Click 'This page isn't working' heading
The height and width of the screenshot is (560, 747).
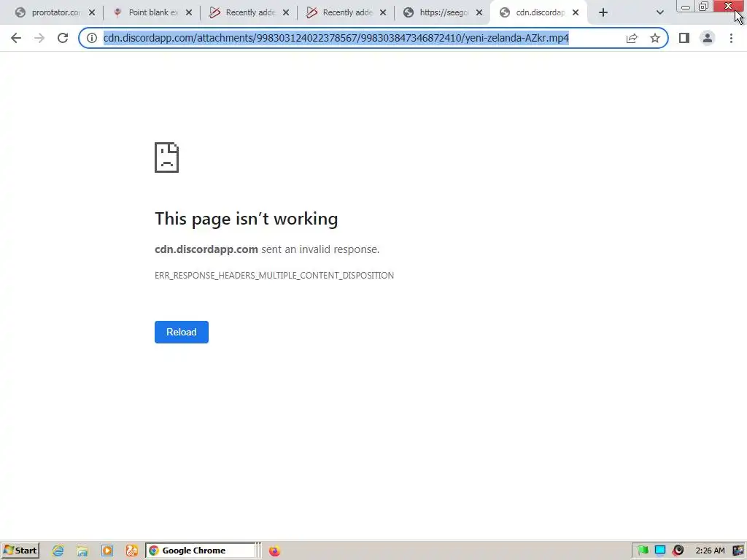[247, 219]
